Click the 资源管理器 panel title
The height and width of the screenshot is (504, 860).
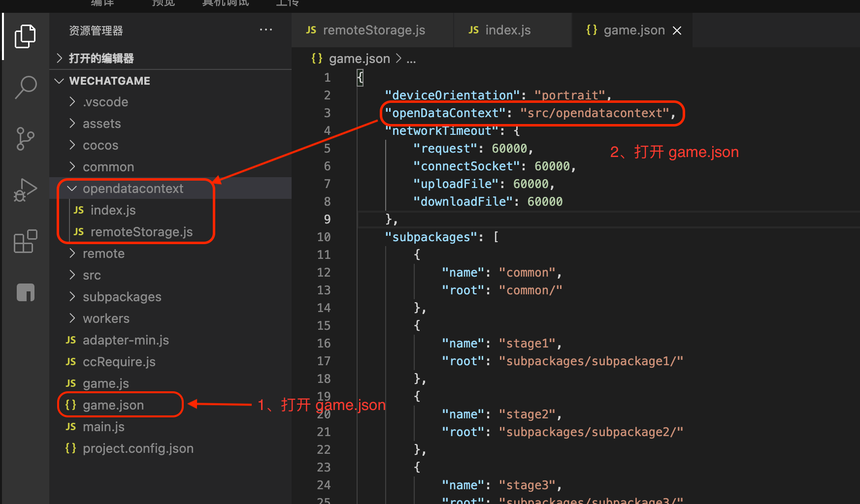(96, 31)
